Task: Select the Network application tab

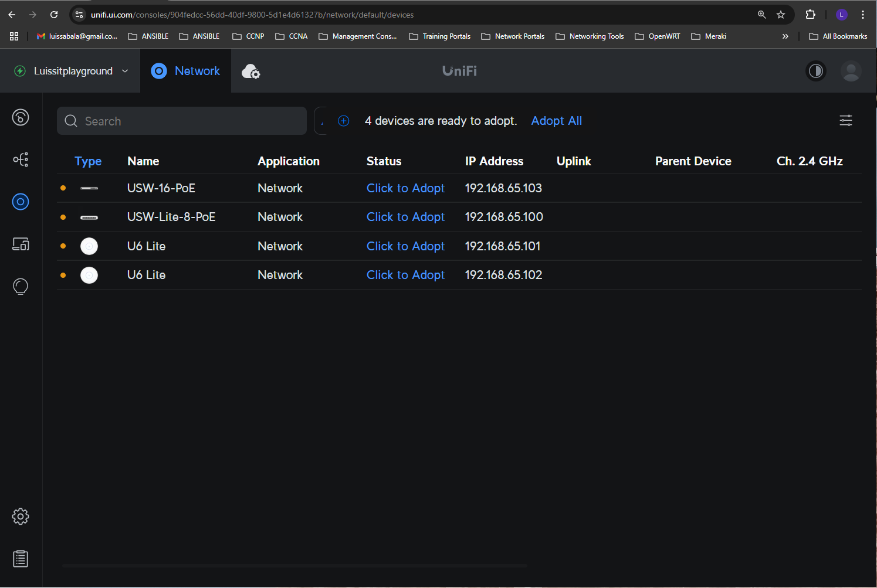Action: click(x=185, y=71)
